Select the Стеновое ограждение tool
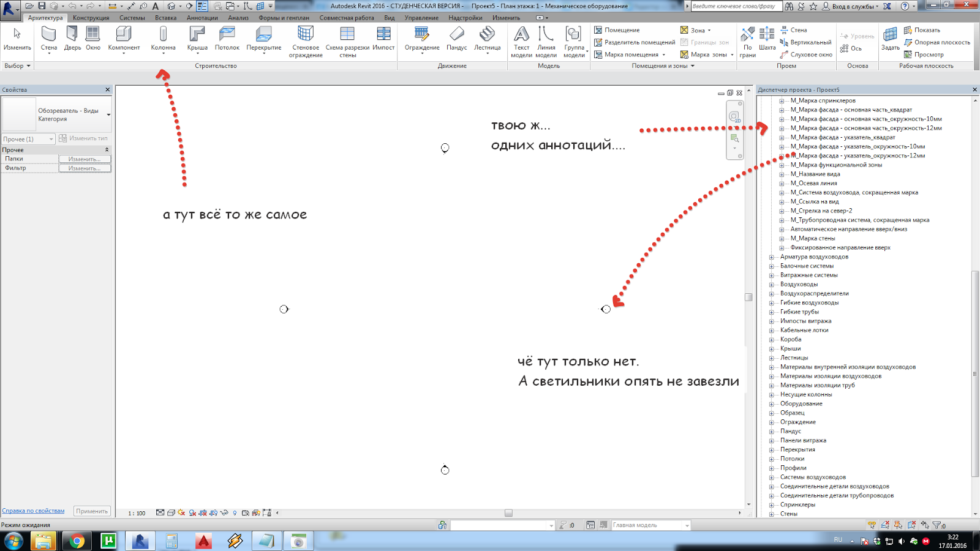Image resolution: width=980 pixels, height=551 pixels. (x=306, y=42)
